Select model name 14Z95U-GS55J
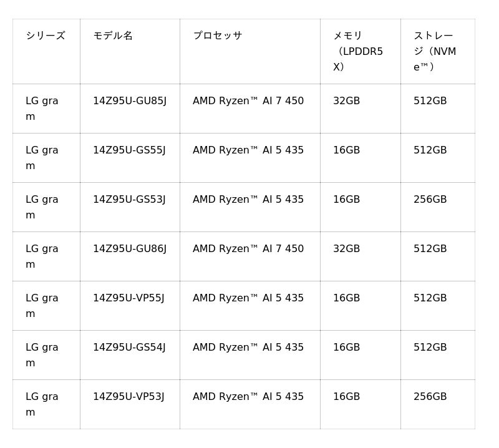 click(129, 150)
